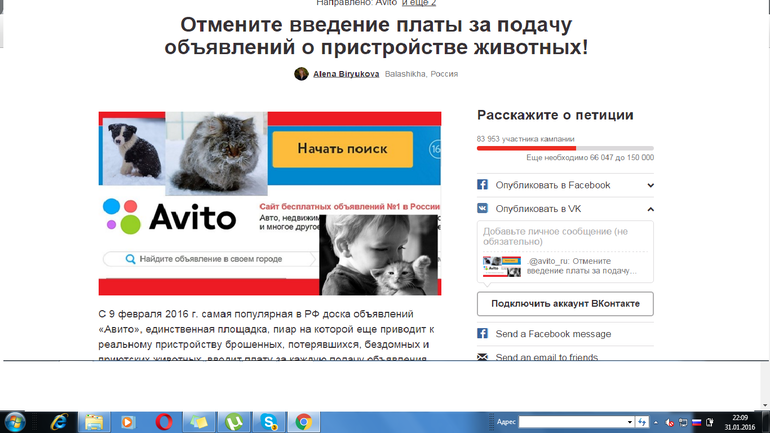Click the Windows Start button

(x=15, y=421)
